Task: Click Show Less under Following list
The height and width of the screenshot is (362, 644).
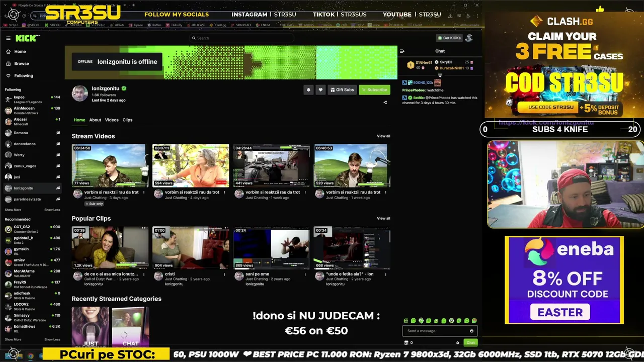Action: coord(52,210)
